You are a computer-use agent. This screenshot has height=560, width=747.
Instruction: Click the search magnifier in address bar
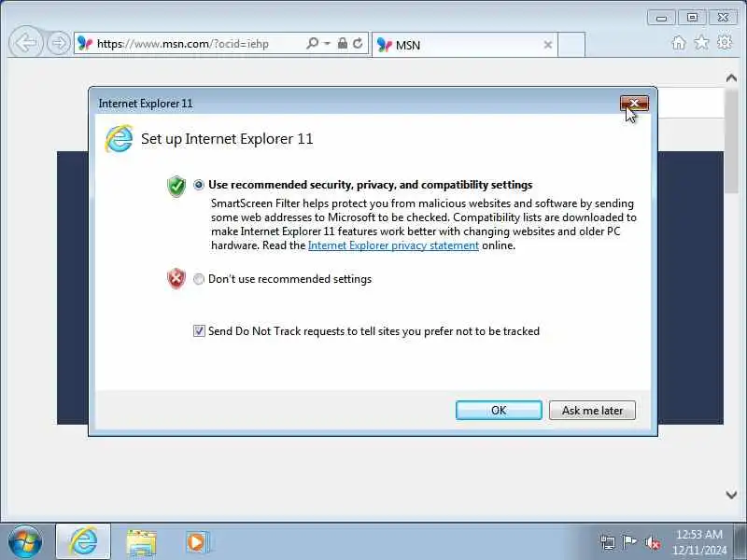(x=312, y=43)
